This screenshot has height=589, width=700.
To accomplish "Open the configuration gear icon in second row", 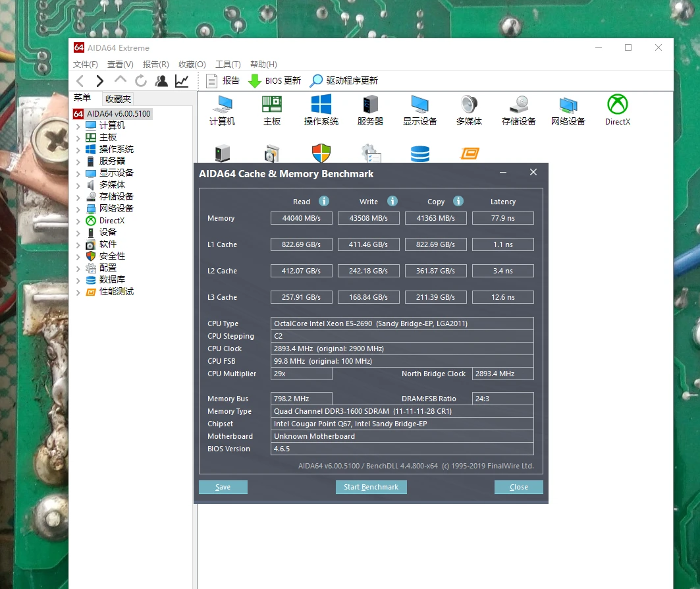I will [371, 153].
